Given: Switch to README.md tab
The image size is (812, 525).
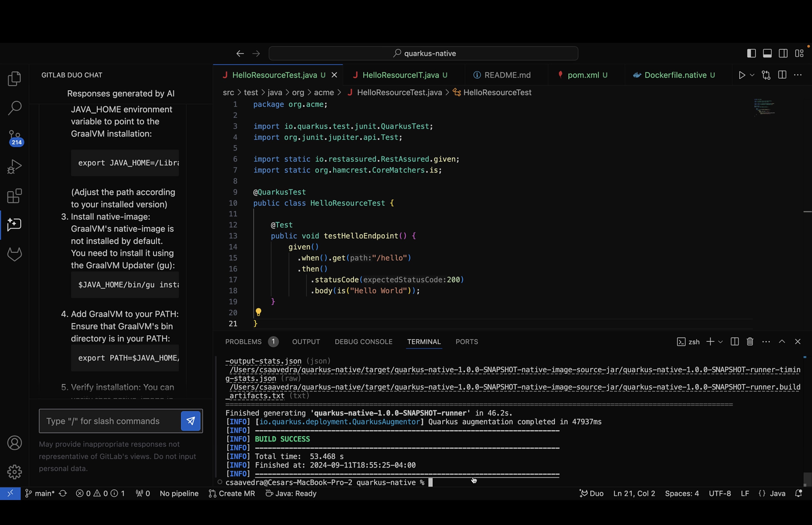Looking at the screenshot, I should (x=506, y=75).
